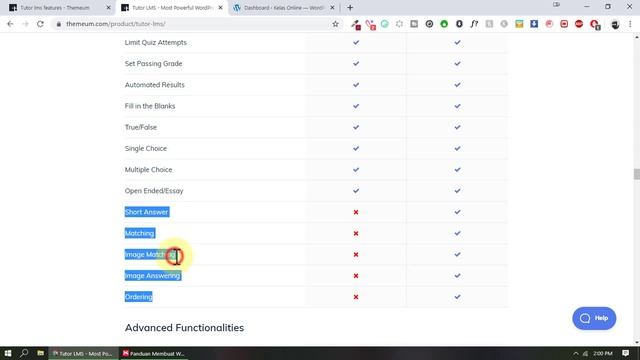Click the Automated Results row label
The width and height of the screenshot is (640, 360).
[155, 85]
